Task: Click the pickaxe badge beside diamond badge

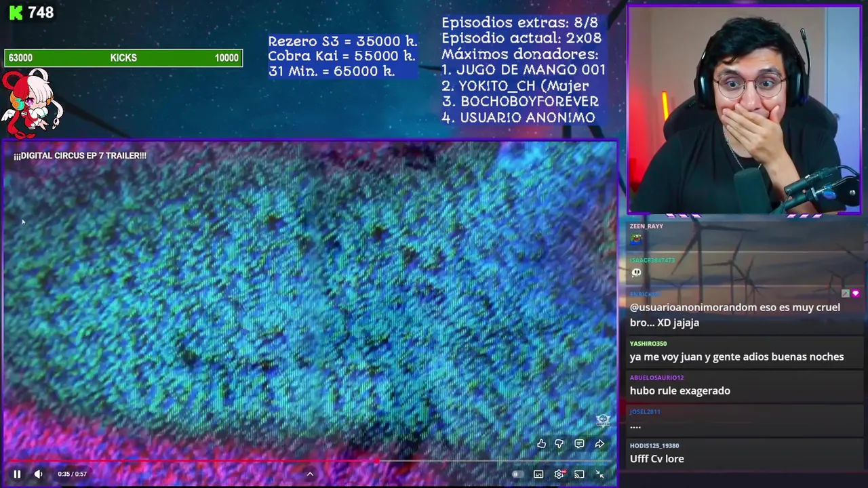Action: [x=845, y=293]
